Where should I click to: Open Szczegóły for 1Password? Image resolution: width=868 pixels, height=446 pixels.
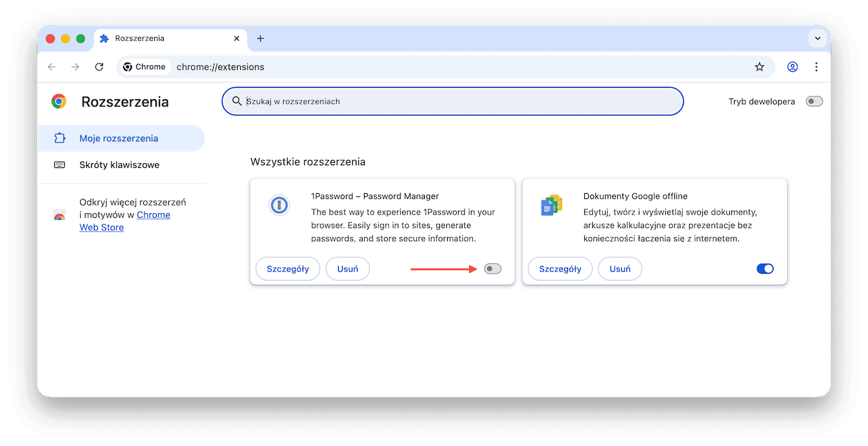(x=288, y=269)
